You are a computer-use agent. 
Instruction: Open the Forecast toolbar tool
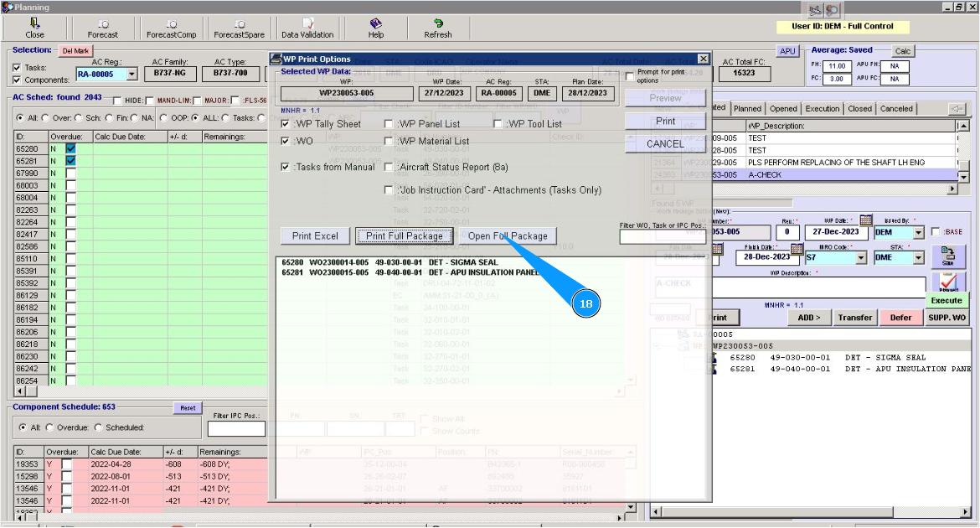click(x=102, y=28)
